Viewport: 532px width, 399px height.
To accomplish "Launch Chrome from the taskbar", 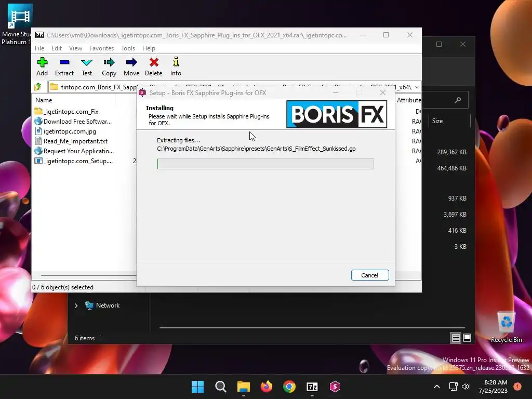I will (x=289, y=387).
